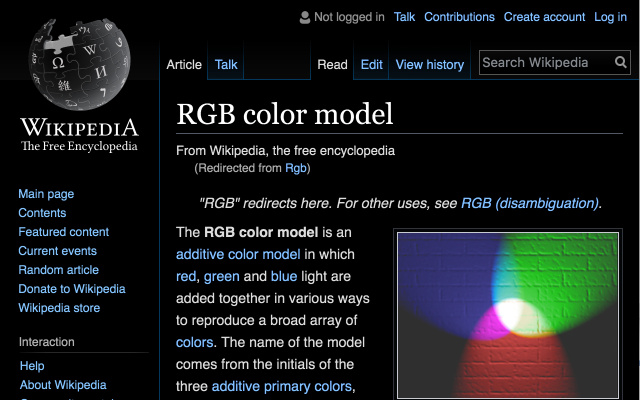640x400 pixels.
Task: Open Featured content
Action: click(x=64, y=232)
